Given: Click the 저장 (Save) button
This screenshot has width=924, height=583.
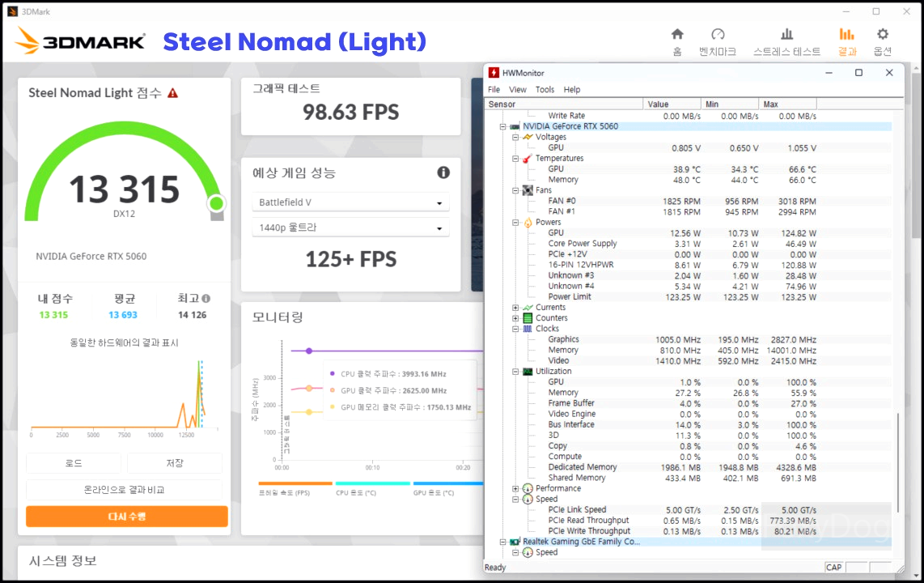Looking at the screenshot, I should pyautogui.click(x=175, y=463).
